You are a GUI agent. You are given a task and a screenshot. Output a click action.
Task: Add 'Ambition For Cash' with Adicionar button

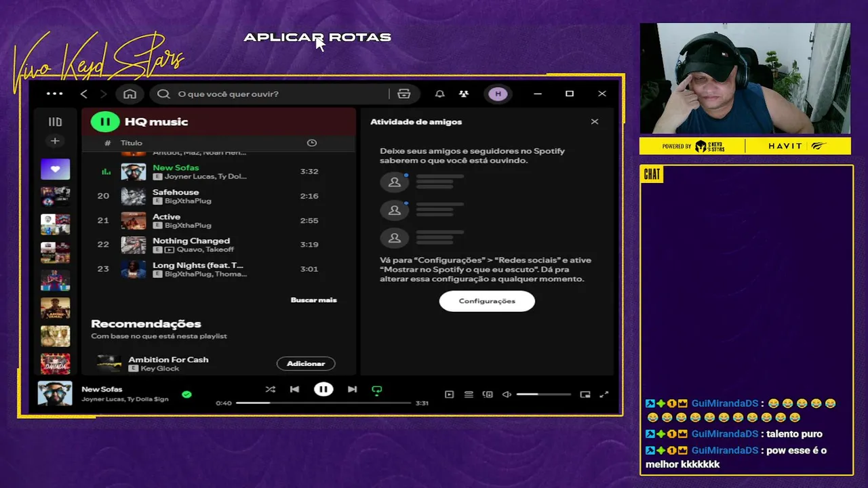tap(306, 364)
